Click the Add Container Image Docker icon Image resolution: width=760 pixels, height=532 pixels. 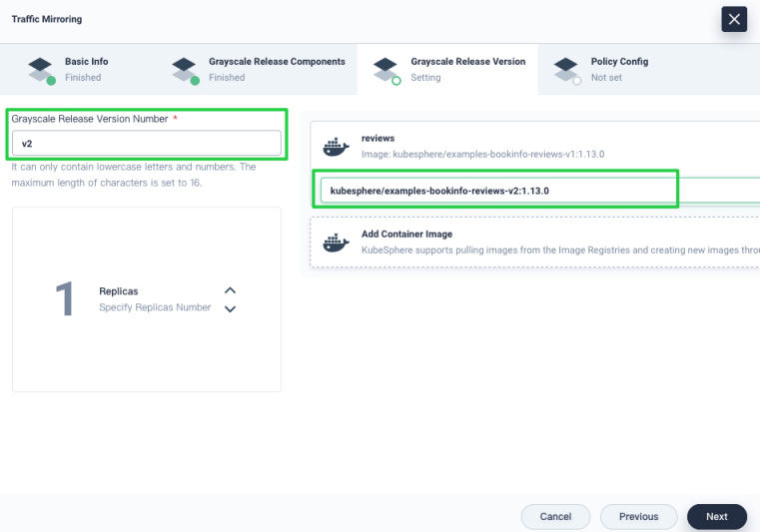click(x=337, y=242)
